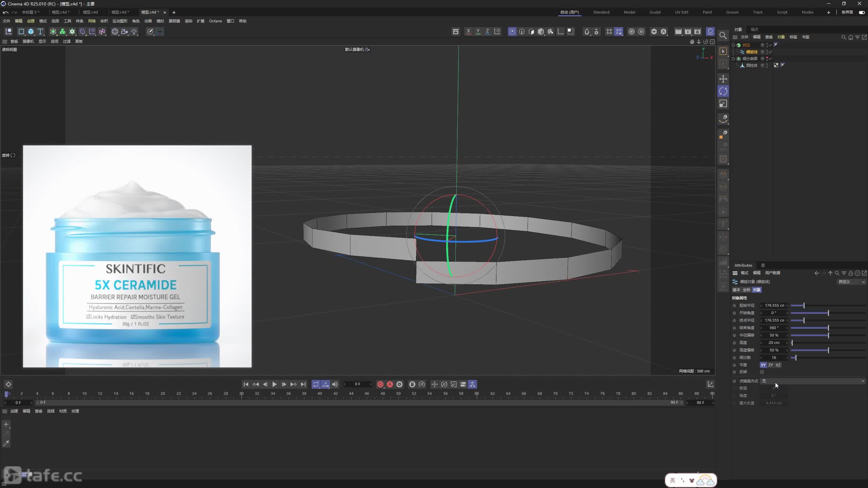868x488 pixels.
Task: Select ZY plane option
Action: tap(770, 365)
